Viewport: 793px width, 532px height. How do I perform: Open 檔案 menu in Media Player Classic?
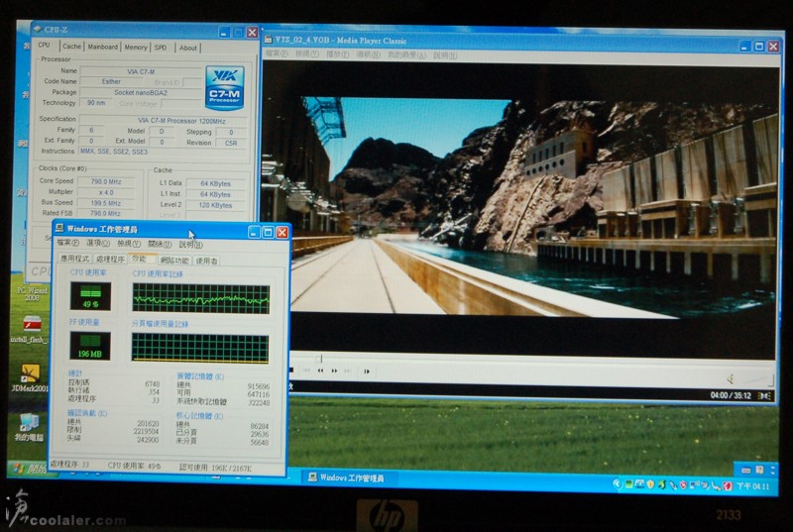[277, 53]
